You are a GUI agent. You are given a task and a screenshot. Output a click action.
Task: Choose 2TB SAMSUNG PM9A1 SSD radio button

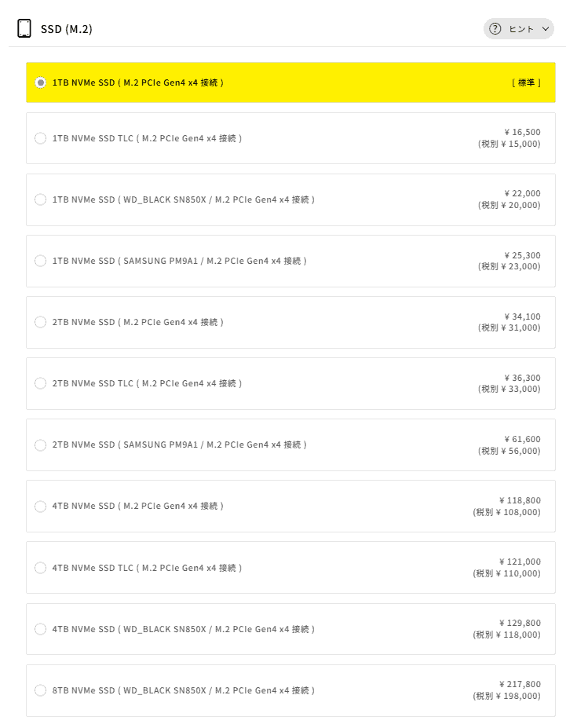tap(41, 444)
